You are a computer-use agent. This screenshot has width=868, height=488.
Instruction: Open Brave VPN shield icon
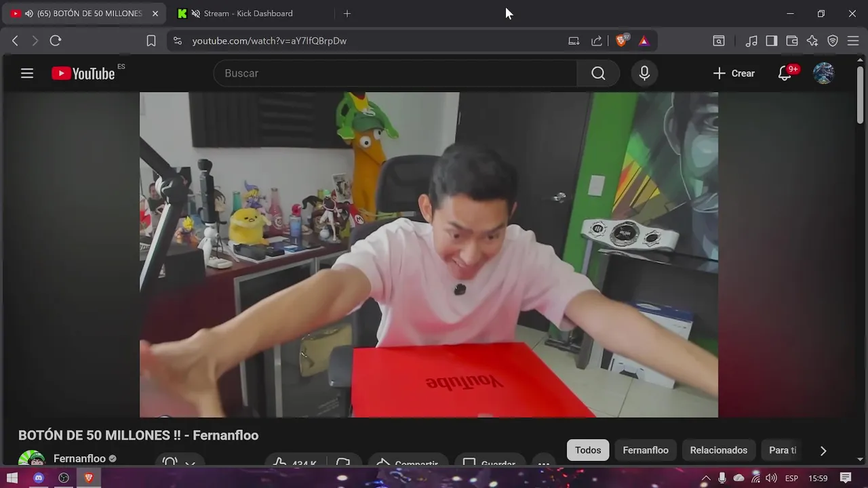(833, 41)
